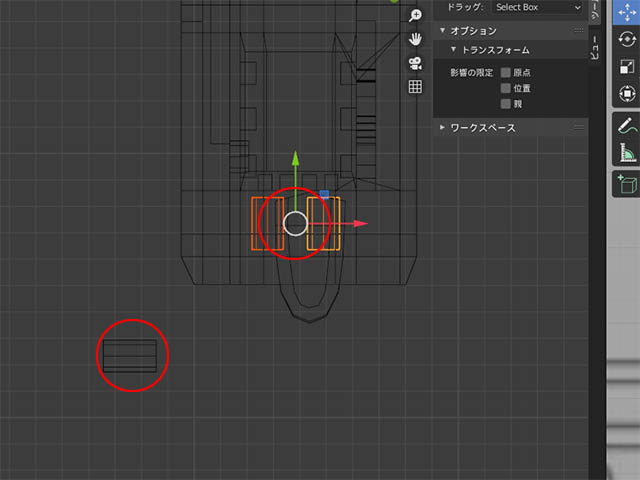Activate the pan view hand icon
Viewport: 640px width, 480px height.
pos(415,39)
